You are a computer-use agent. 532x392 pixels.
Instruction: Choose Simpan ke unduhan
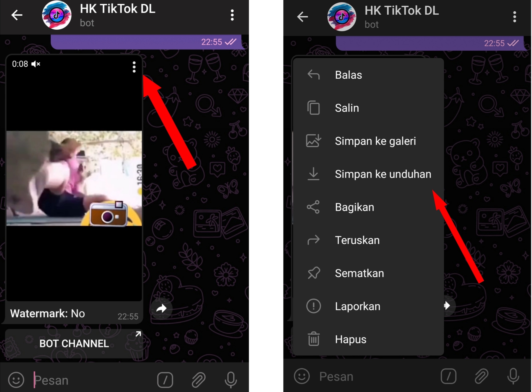tap(368, 174)
